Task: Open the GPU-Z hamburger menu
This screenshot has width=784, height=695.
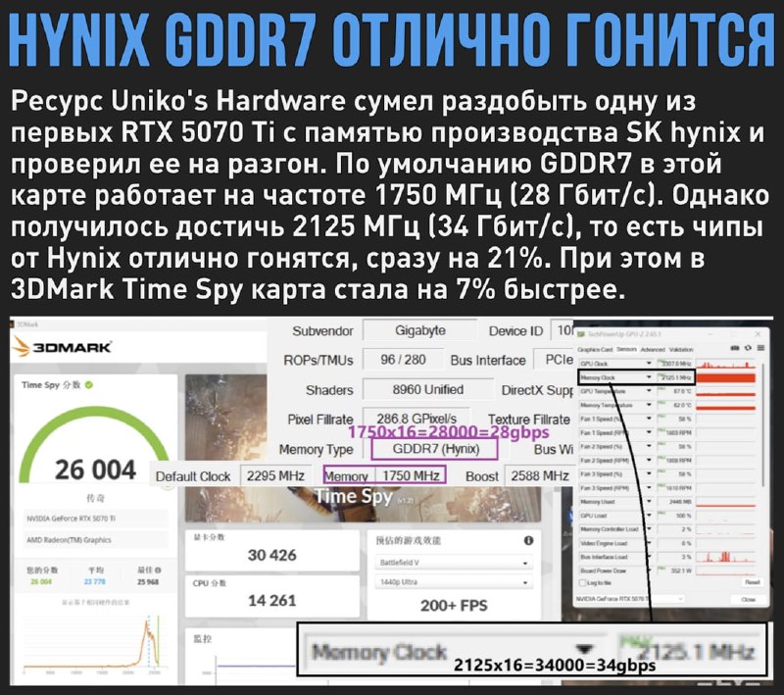Action: click(x=760, y=348)
